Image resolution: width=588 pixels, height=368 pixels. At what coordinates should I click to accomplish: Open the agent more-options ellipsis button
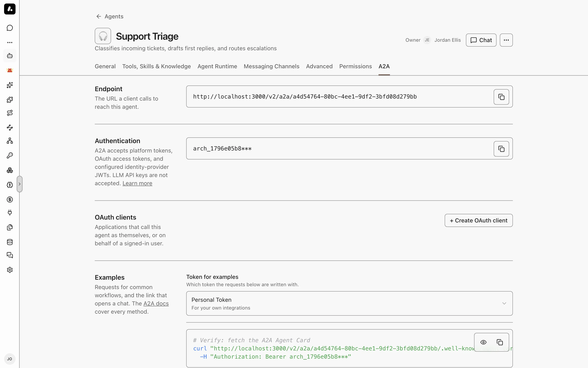(506, 40)
